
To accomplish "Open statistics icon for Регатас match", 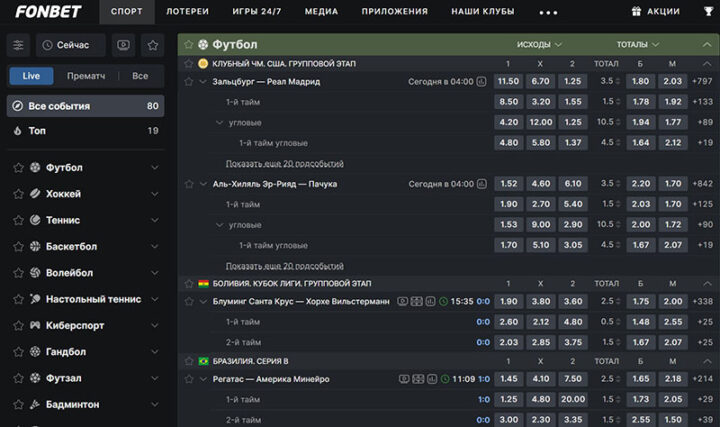I will [432, 379].
